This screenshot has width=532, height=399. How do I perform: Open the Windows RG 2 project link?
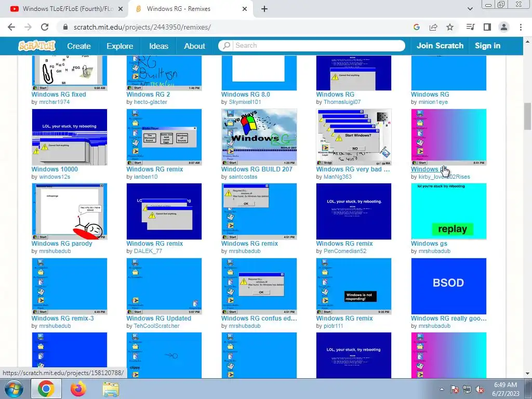pos(148,95)
